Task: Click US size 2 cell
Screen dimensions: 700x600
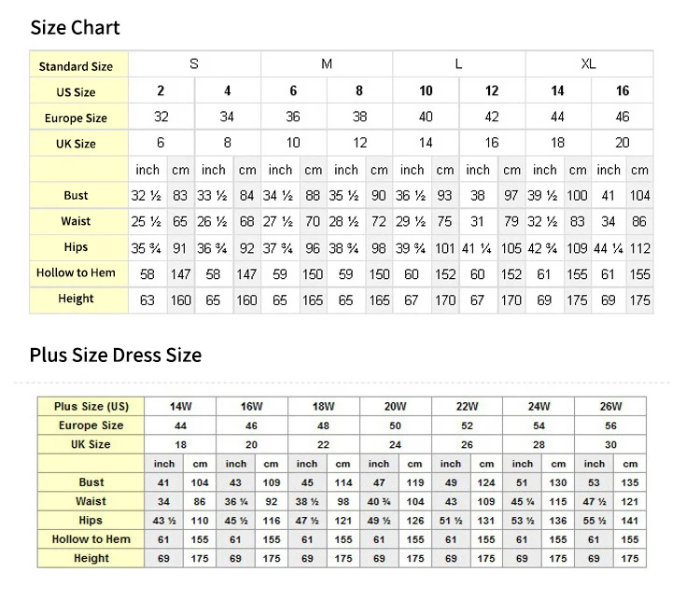Action: [x=161, y=91]
